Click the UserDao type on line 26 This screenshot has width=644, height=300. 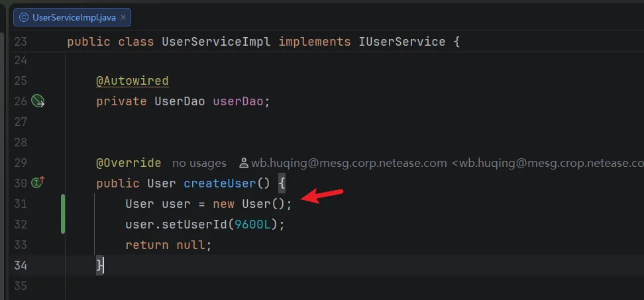point(180,101)
